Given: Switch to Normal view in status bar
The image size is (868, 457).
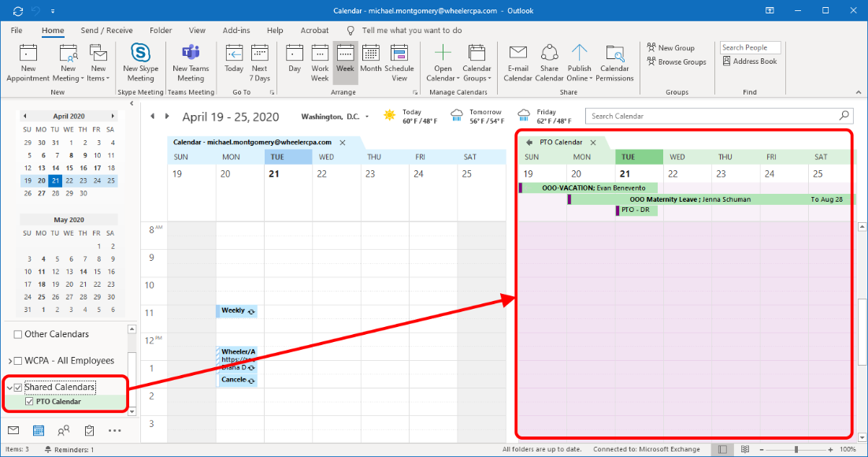Looking at the screenshot, I should (722, 449).
